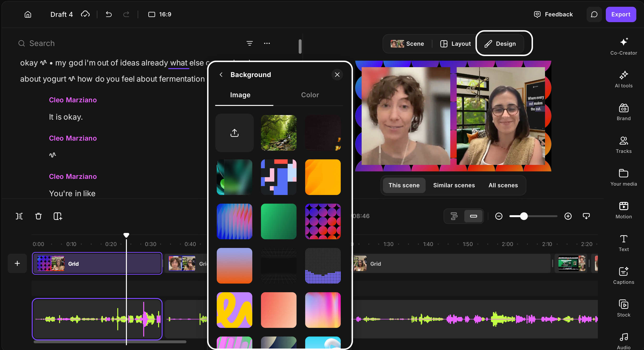
Task: Open the Motion panel
Action: pos(623,210)
